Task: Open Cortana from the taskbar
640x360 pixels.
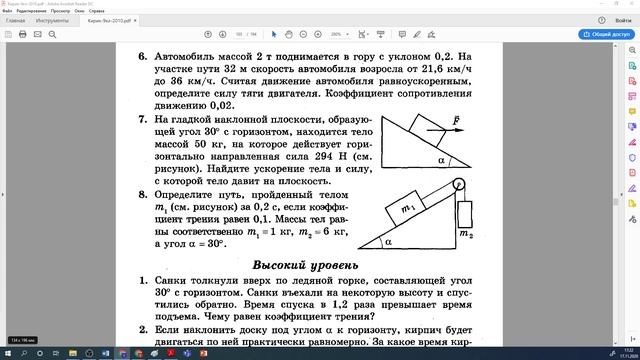Action: click(40, 353)
